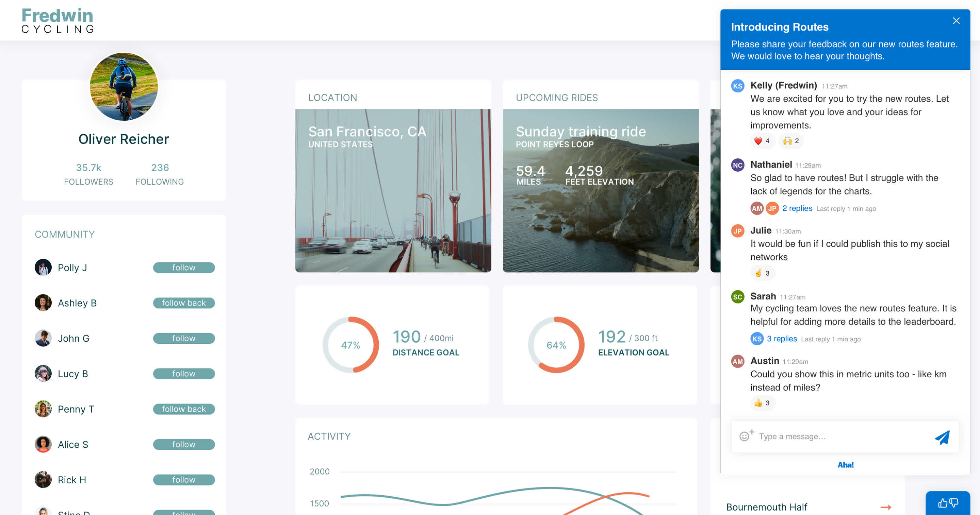Click the heart reaction on Kelly's comment

(x=762, y=141)
